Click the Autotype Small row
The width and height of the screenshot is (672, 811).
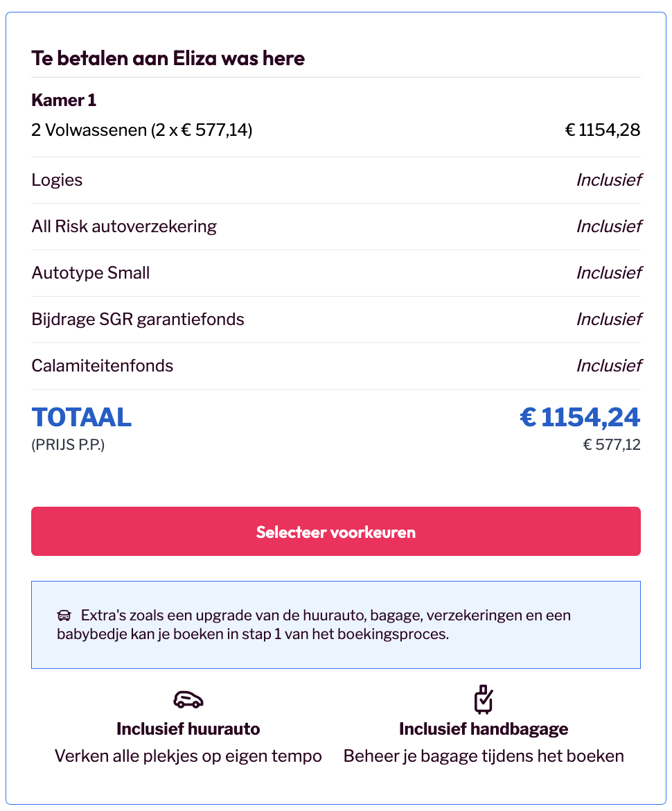tap(91, 273)
